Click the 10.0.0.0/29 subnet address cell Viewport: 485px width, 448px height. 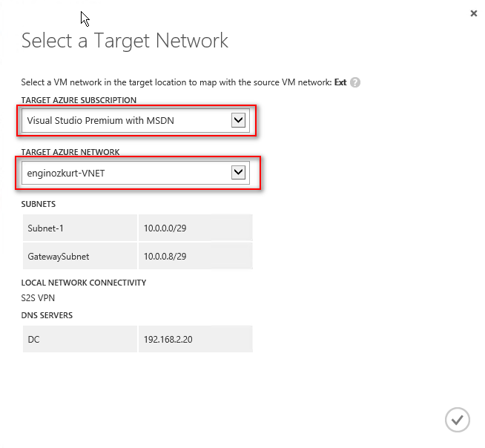(165, 228)
